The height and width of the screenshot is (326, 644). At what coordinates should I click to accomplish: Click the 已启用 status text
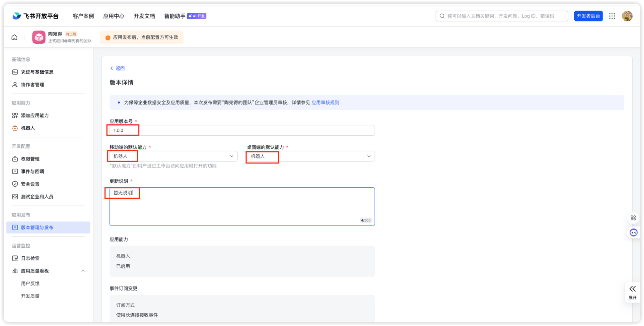point(123,266)
